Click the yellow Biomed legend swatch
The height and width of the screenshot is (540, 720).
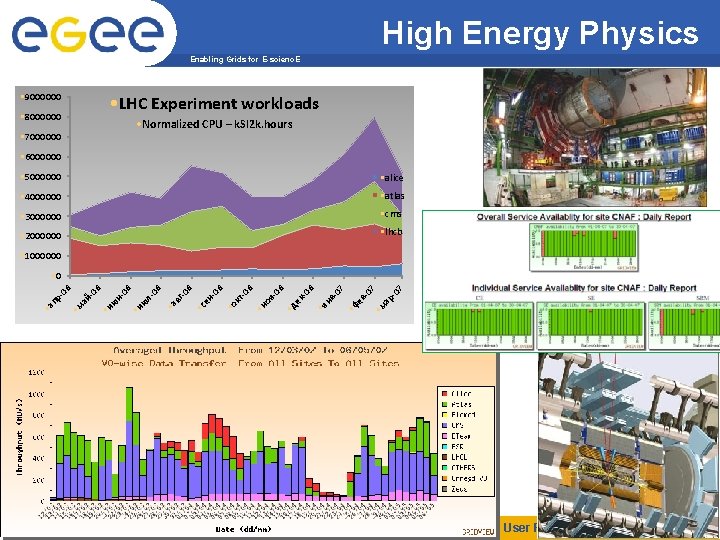444,415
